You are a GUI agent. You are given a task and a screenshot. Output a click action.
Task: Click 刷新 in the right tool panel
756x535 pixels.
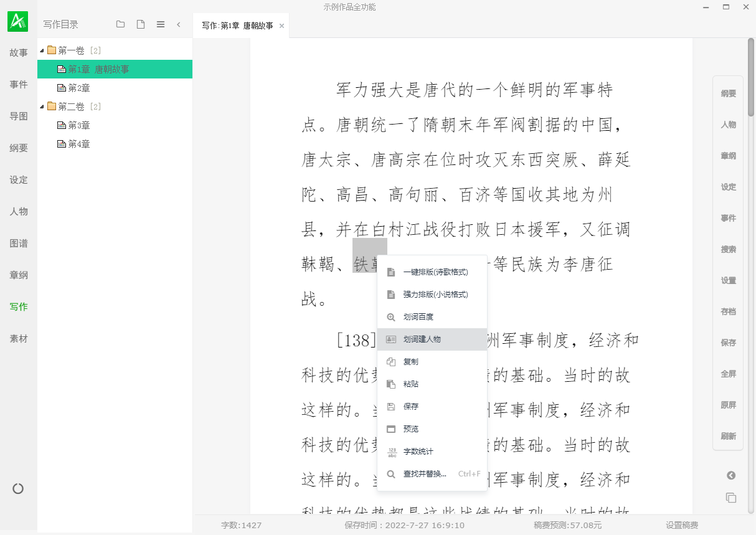click(729, 436)
